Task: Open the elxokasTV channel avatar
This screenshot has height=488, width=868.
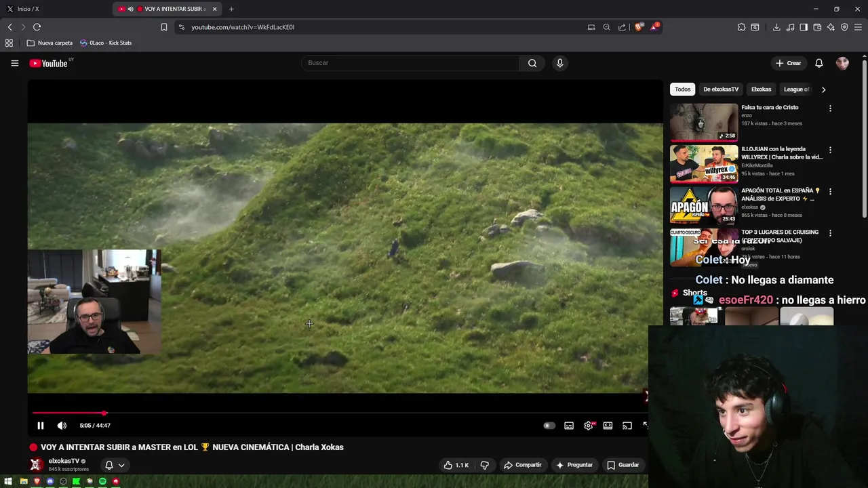Action: click(x=37, y=464)
